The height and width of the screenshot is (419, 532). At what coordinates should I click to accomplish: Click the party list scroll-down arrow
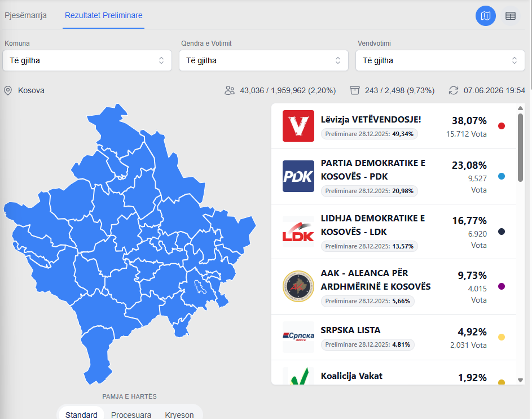point(521,380)
